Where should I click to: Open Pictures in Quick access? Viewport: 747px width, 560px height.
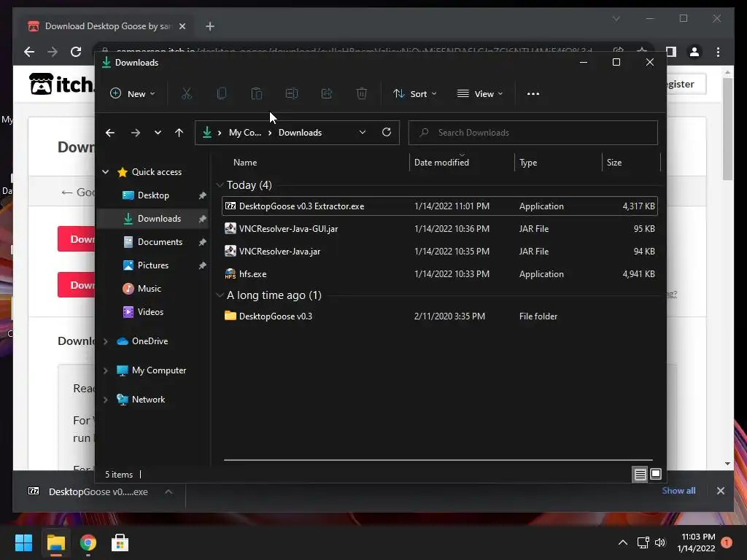tap(153, 265)
